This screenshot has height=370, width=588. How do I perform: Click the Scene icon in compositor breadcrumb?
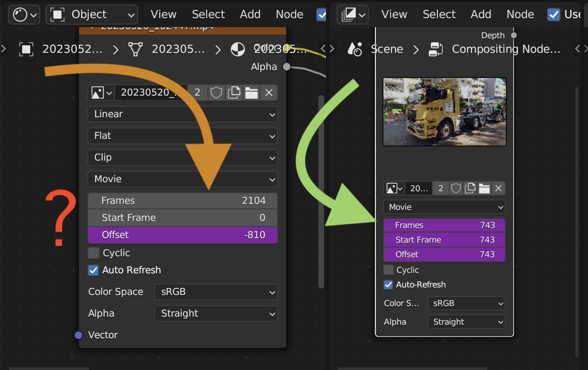[x=355, y=49]
